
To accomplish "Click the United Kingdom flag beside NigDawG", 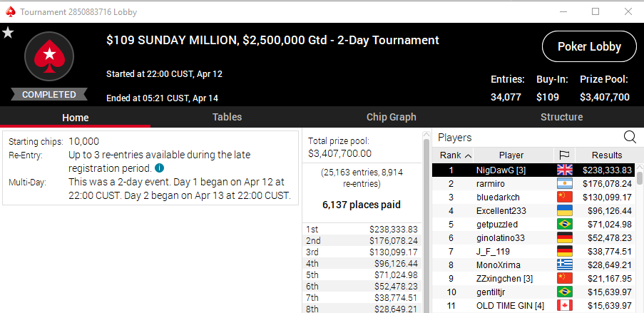I will (x=565, y=170).
